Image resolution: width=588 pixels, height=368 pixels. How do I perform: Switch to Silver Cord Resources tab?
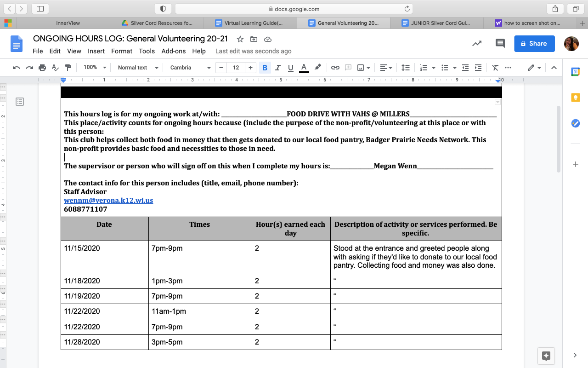(157, 23)
